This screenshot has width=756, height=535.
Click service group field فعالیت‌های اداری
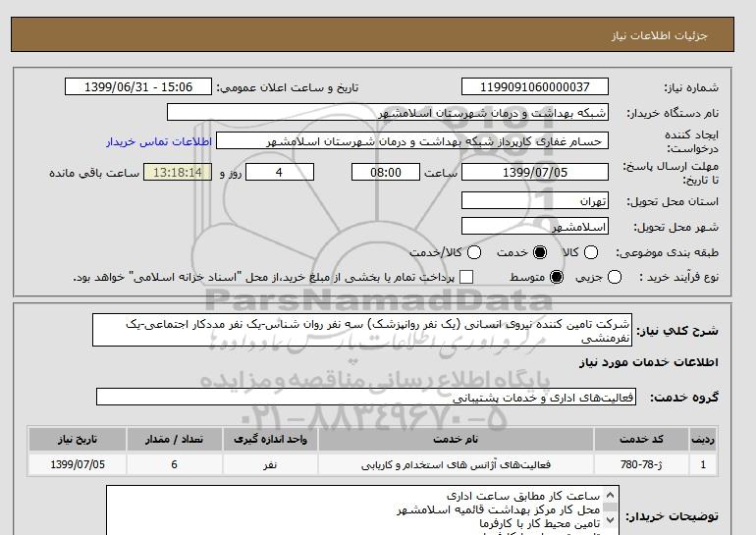tap(366, 397)
